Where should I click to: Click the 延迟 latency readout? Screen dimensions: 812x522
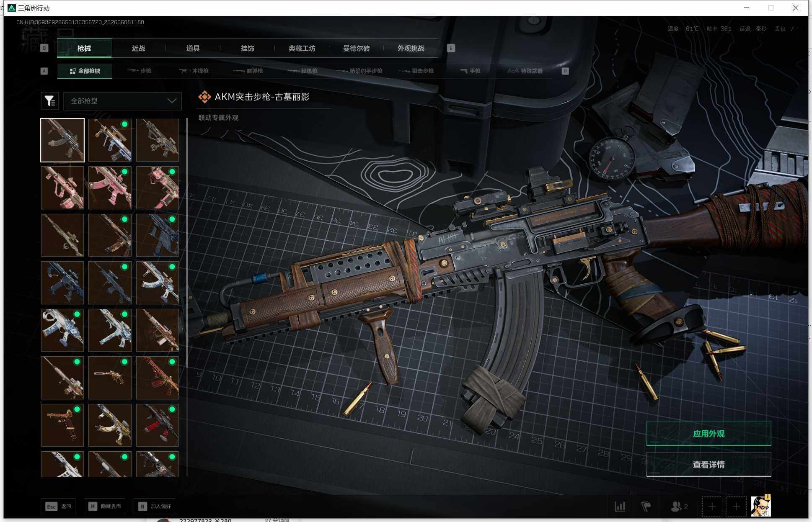click(x=753, y=29)
